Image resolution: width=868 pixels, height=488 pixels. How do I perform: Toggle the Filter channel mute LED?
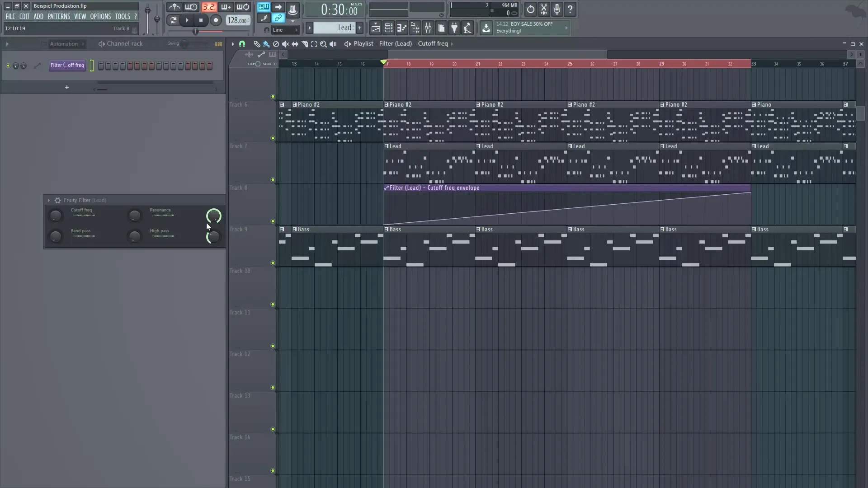pos(8,66)
